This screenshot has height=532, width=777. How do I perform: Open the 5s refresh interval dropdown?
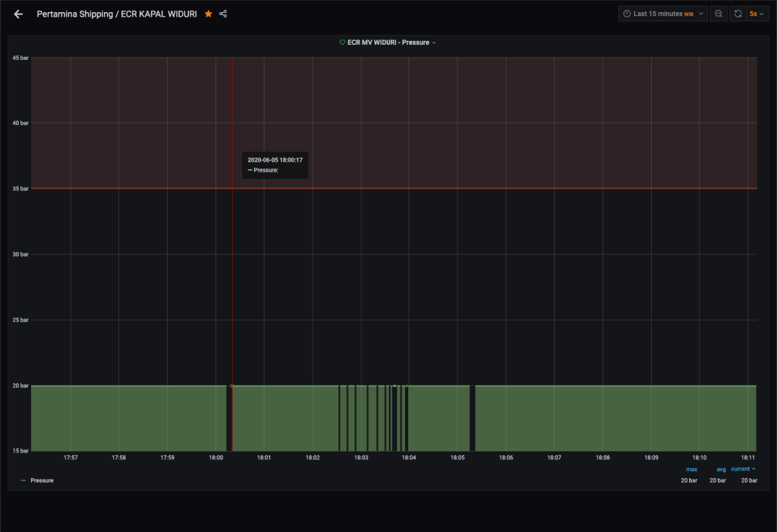click(x=757, y=14)
